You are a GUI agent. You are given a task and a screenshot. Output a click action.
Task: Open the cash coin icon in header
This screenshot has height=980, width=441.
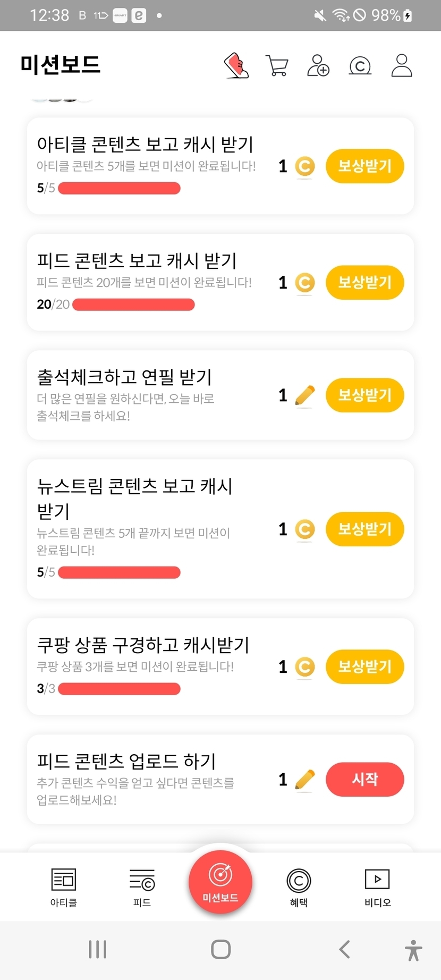pos(360,66)
